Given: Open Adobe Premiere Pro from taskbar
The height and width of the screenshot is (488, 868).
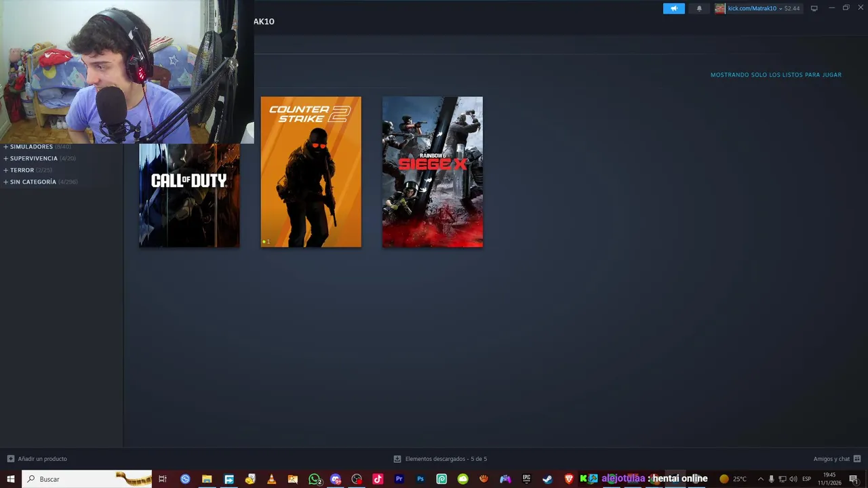Looking at the screenshot, I should [399, 479].
